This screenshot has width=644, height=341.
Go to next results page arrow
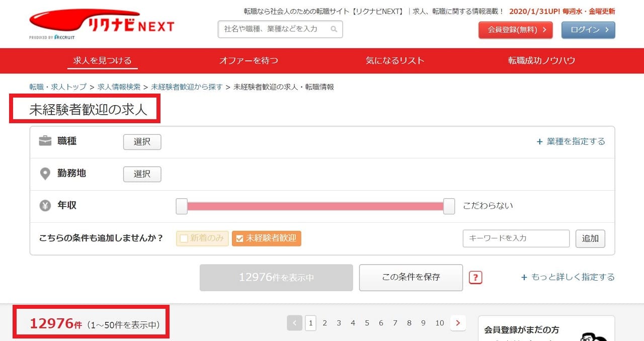click(457, 323)
